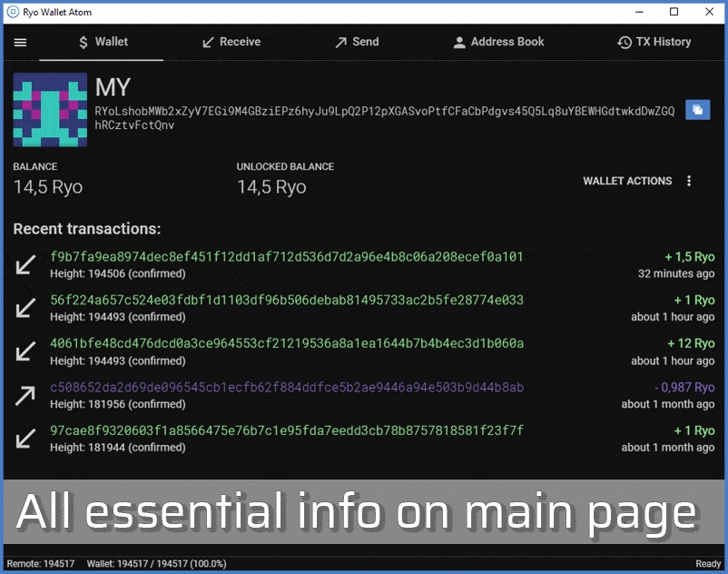
Task: Click 'Height: 181956 (confirmed)' text
Action: [x=118, y=404]
